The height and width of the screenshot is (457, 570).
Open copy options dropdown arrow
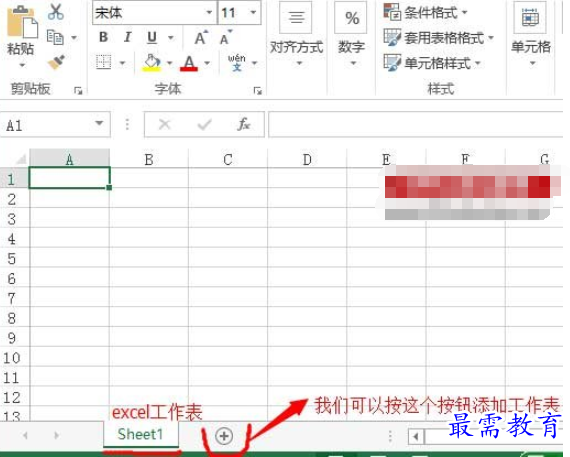(74, 37)
